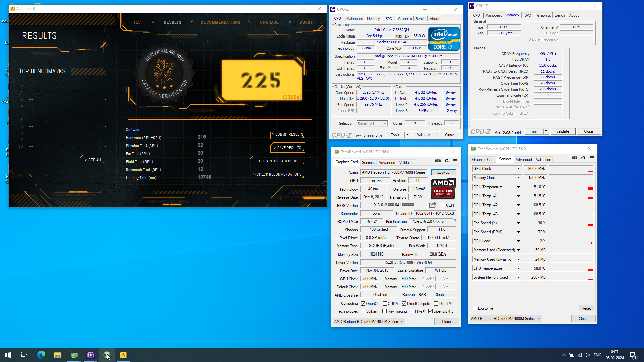
Task: Toggle the PhysX checkbox
Action: (x=412, y=311)
